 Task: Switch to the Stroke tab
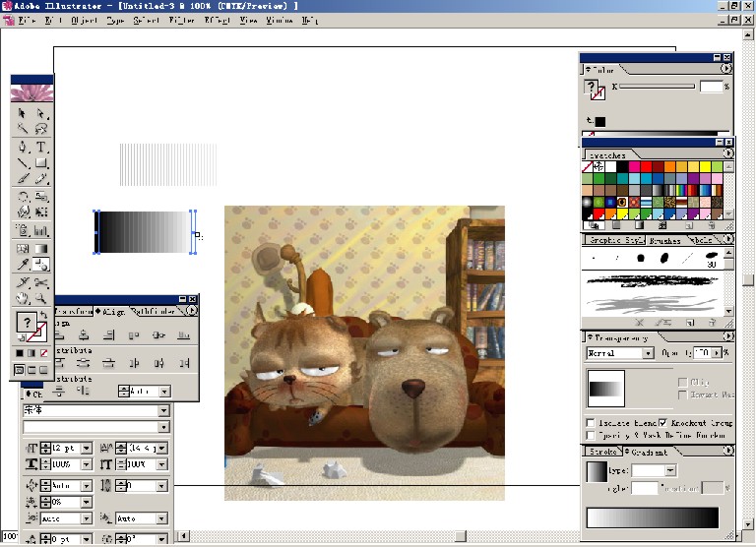pyautogui.click(x=602, y=452)
